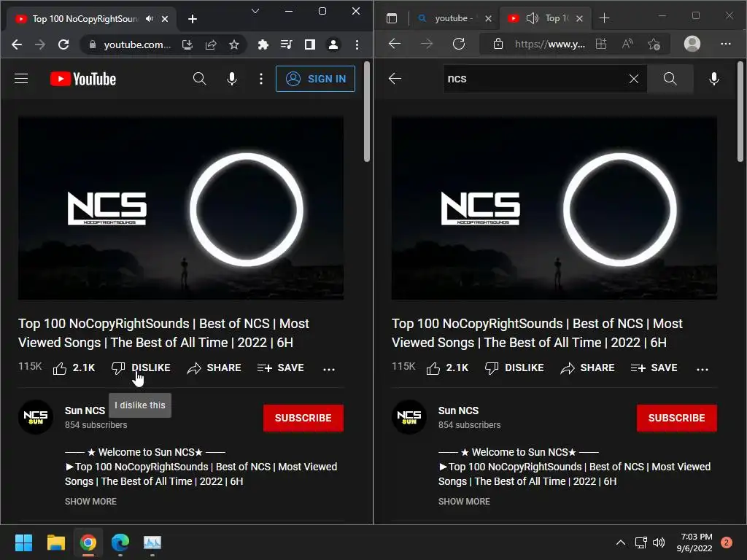The image size is (747, 560).
Task: Show hidden icons chevron in system tray
Action: click(x=620, y=542)
